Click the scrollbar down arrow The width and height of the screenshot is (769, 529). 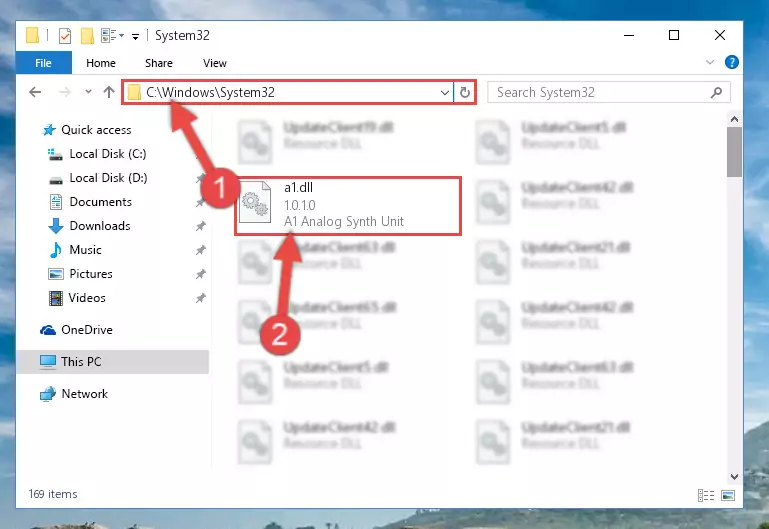coord(734,477)
